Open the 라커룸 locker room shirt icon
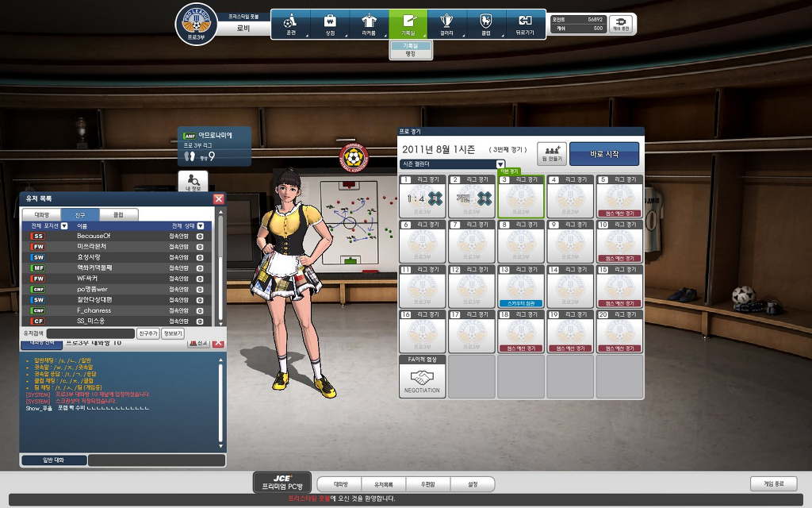Viewport: 812px width, 508px height. (369, 24)
